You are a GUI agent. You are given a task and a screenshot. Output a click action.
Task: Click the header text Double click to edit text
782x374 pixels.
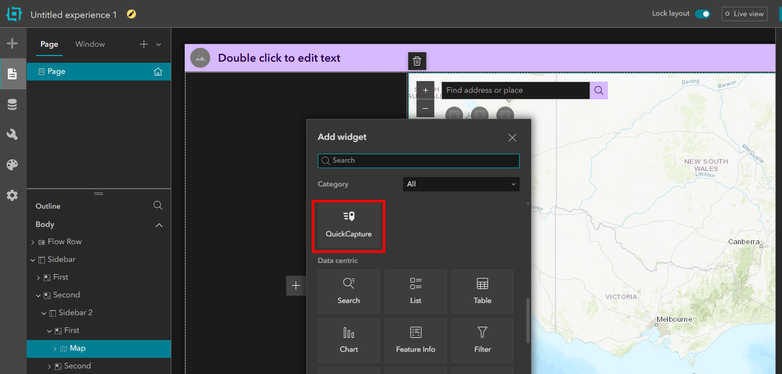pos(279,58)
